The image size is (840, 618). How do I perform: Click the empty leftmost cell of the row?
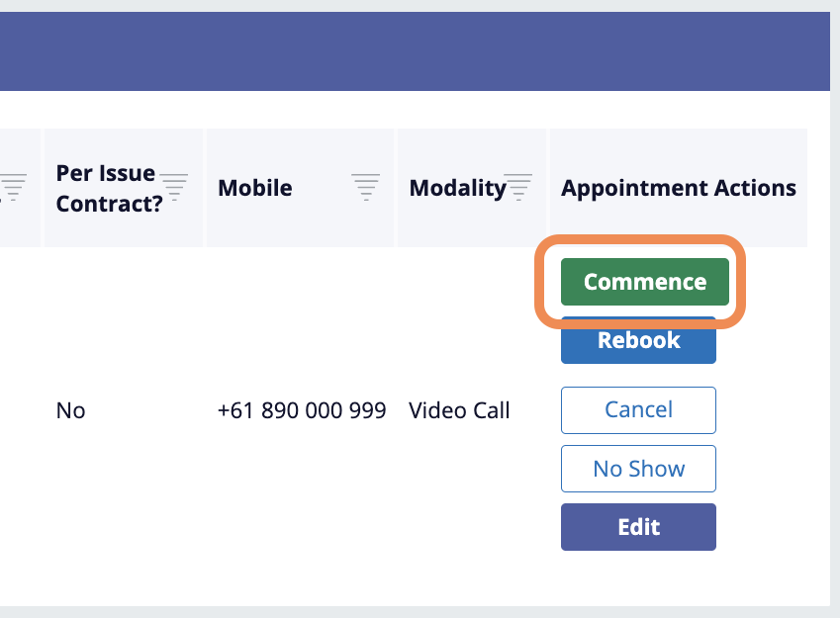coord(18,410)
